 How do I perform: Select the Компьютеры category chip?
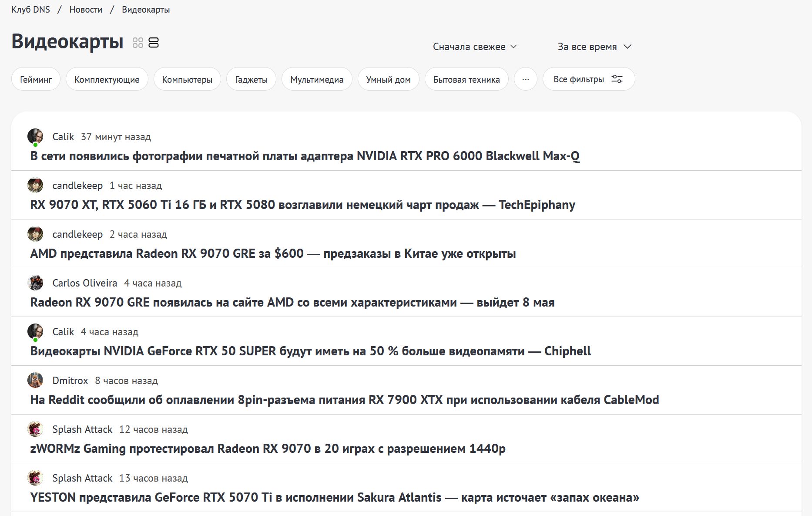(187, 79)
